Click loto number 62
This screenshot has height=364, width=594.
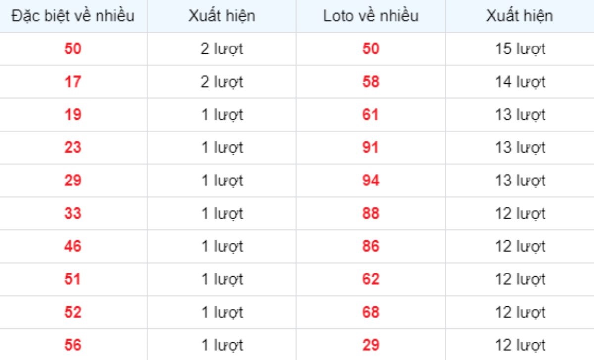pos(371,279)
